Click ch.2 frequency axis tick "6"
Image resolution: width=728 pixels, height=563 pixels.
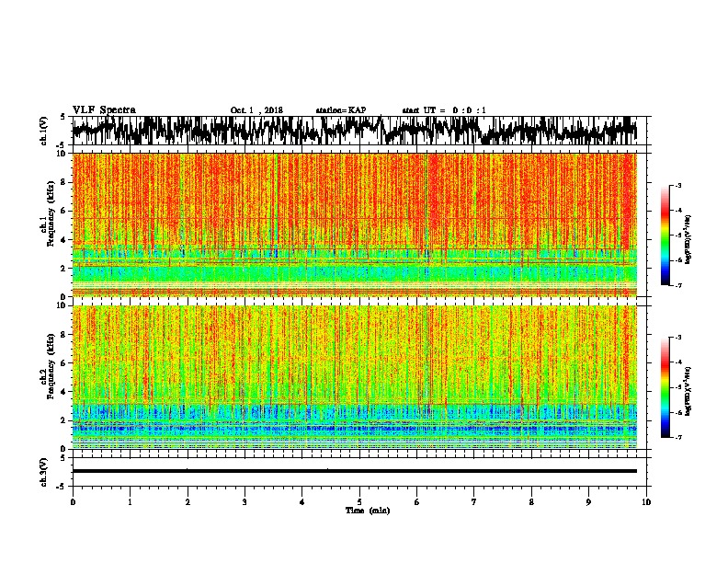[64, 363]
